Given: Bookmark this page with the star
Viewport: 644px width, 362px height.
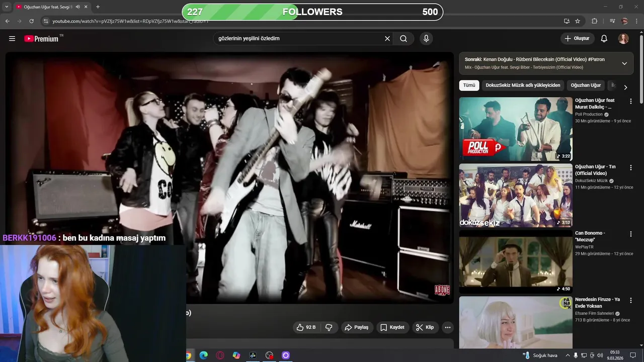Looking at the screenshot, I should coord(578,21).
